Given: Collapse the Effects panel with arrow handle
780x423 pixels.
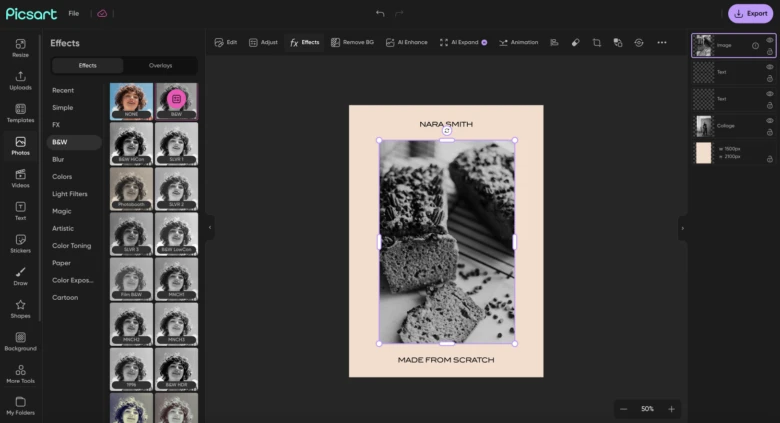Looking at the screenshot, I should coord(210,228).
